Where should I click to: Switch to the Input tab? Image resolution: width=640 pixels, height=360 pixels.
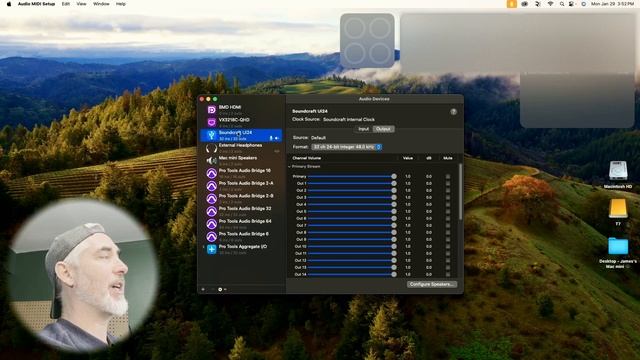[363, 129]
